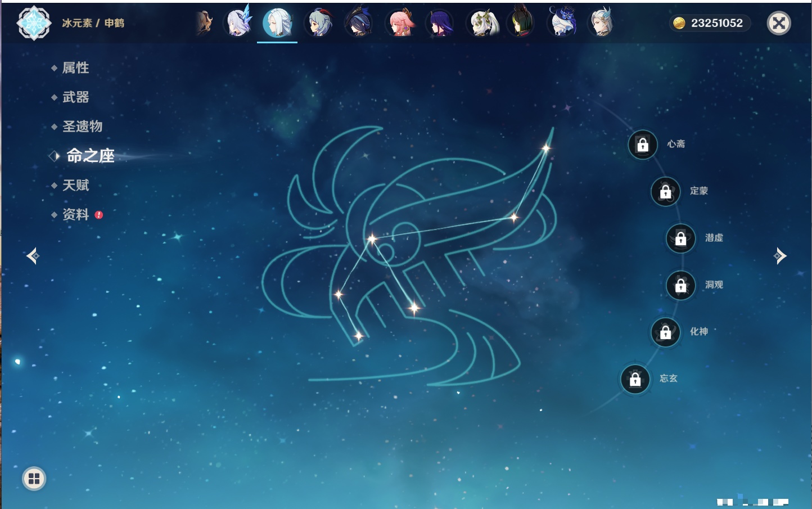Select the locked 潜虚 constellation node
This screenshot has height=509, width=812.
[x=680, y=238]
